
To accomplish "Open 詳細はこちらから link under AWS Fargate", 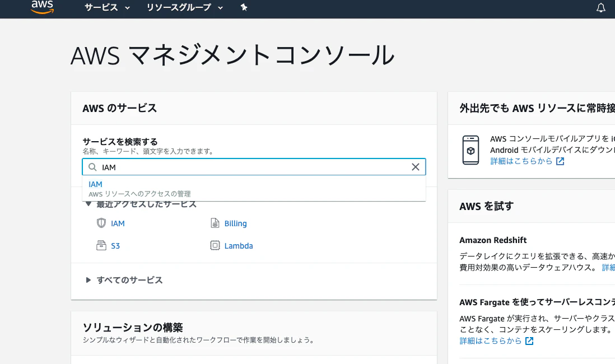I will 491,341.
